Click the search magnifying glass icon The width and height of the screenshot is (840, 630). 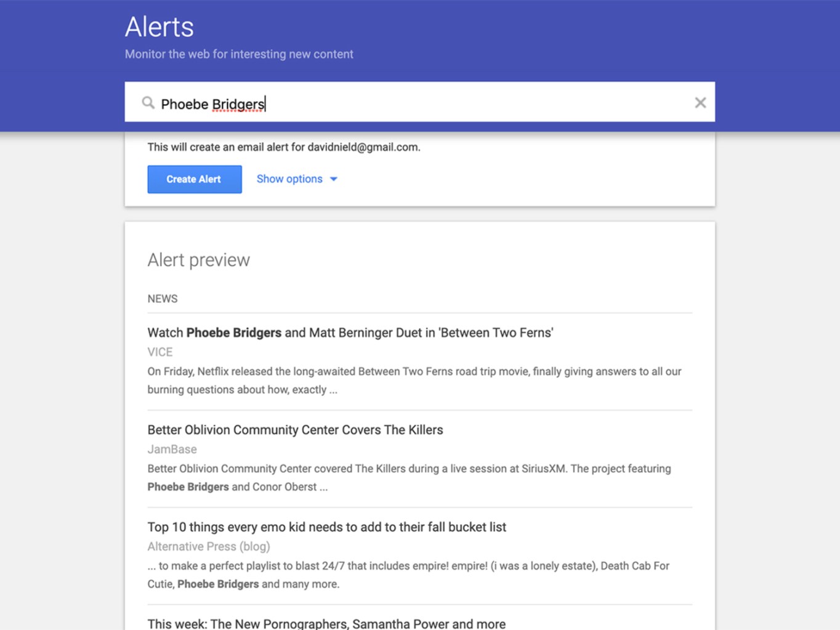(148, 103)
